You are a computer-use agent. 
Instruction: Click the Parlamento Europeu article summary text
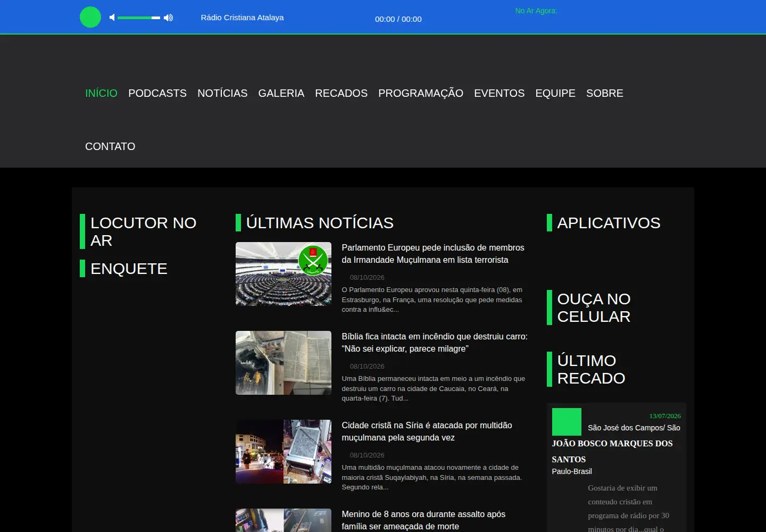click(432, 300)
